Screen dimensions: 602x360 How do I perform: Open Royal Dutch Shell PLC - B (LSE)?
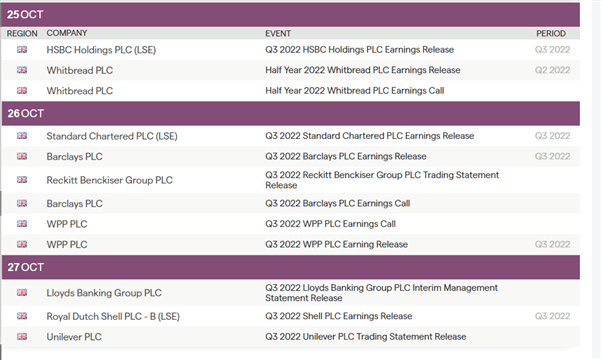pos(113,317)
